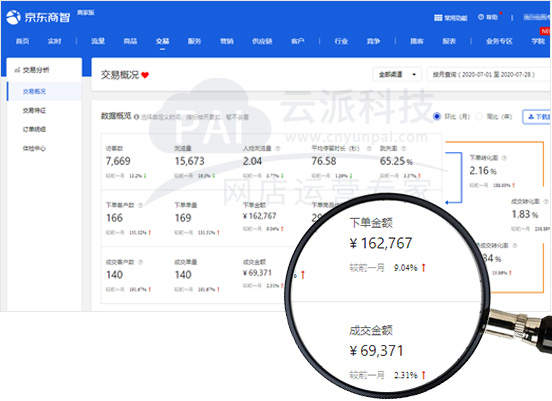This screenshot has width=552, height=401.
Task: Open 订单明细 in the sidebar
Action: tap(34, 129)
